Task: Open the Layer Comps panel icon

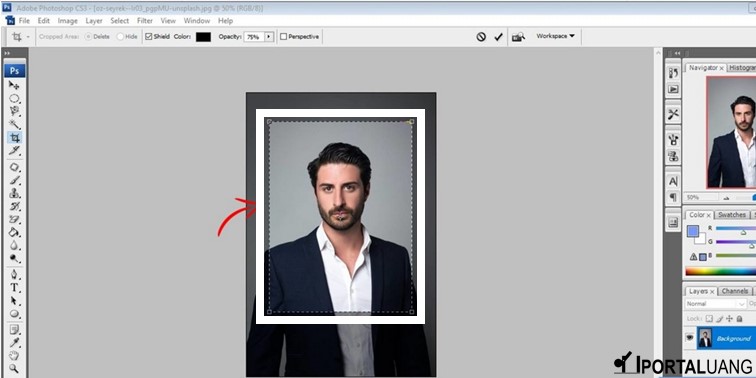Action: tap(673, 222)
